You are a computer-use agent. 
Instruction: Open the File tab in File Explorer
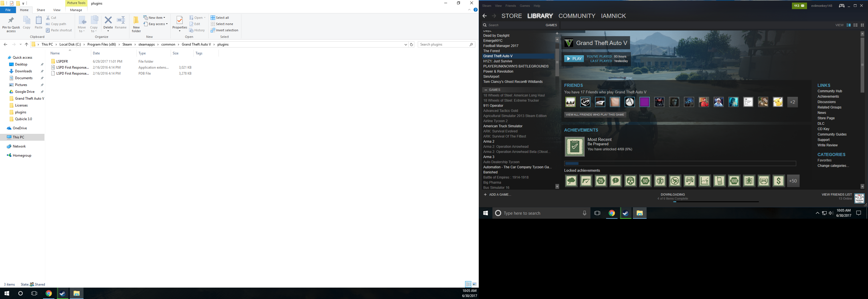click(x=8, y=10)
